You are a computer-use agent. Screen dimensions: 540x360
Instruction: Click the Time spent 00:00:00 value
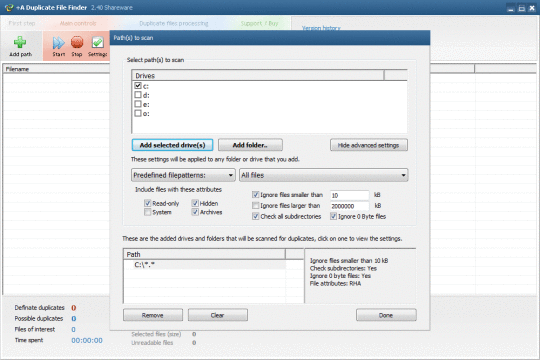click(87, 340)
